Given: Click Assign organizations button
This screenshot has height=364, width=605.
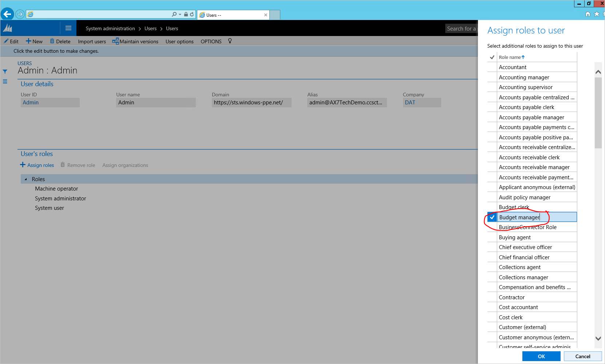Looking at the screenshot, I should click(125, 165).
